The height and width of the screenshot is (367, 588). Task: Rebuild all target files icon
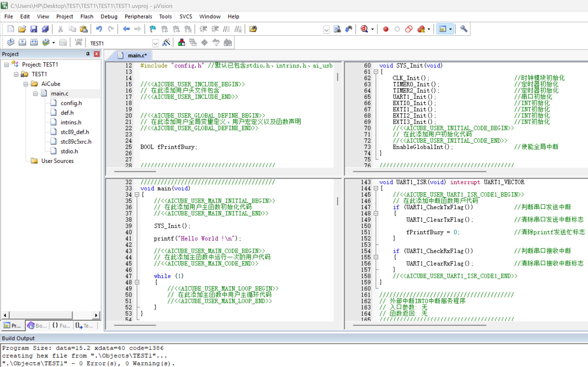pyautogui.click(x=34, y=43)
